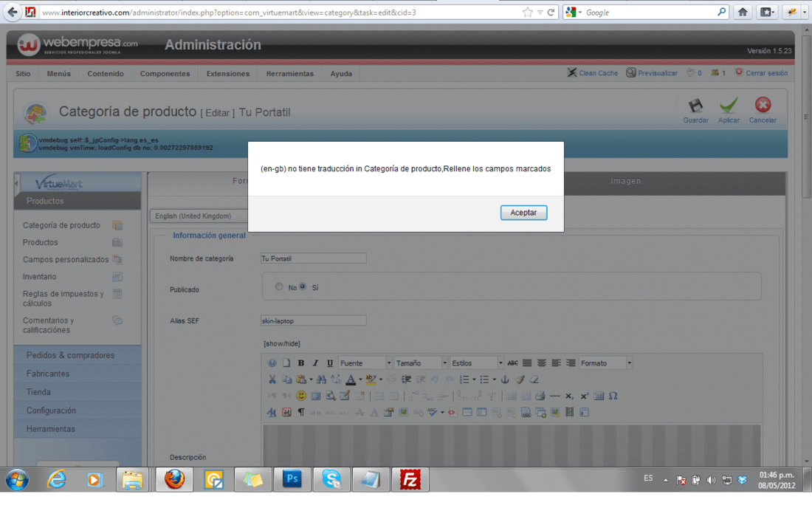This screenshot has width=812, height=508.
Task: Open the Componentes menu
Action: coord(165,74)
